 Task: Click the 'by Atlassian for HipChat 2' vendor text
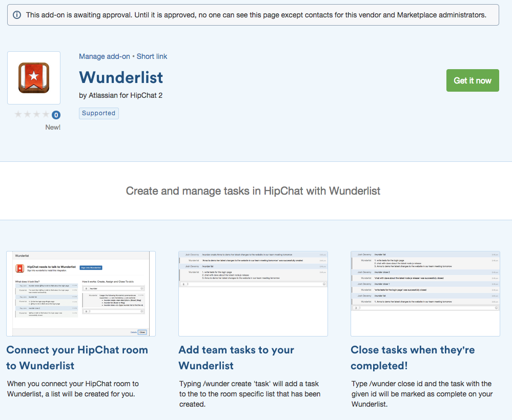[x=121, y=95]
